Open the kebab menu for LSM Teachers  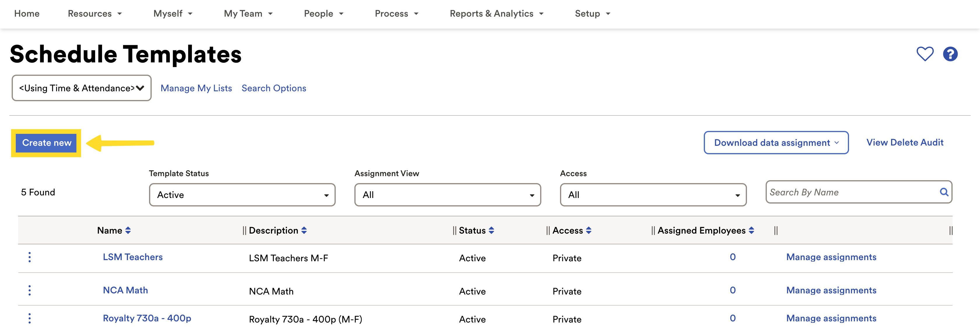(30, 257)
